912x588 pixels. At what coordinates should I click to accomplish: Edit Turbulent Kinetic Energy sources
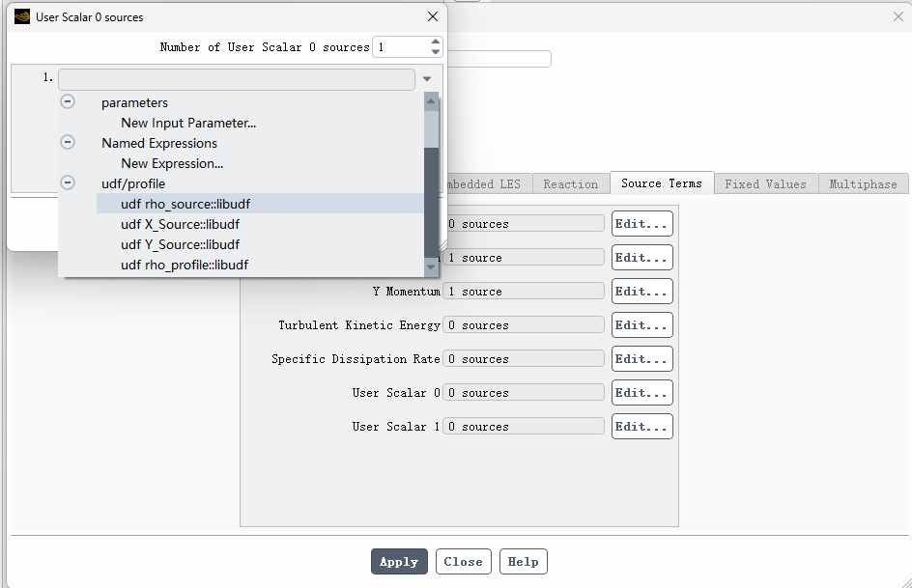(x=642, y=325)
